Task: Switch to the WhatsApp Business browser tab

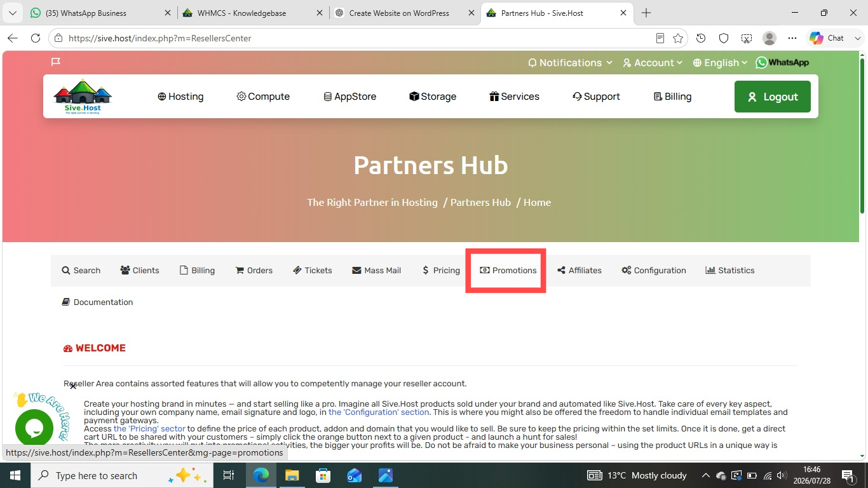Action: (x=100, y=13)
